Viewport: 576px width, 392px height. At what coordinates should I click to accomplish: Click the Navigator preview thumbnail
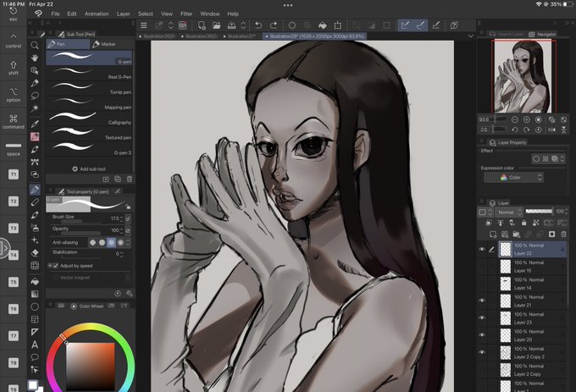coord(523,76)
